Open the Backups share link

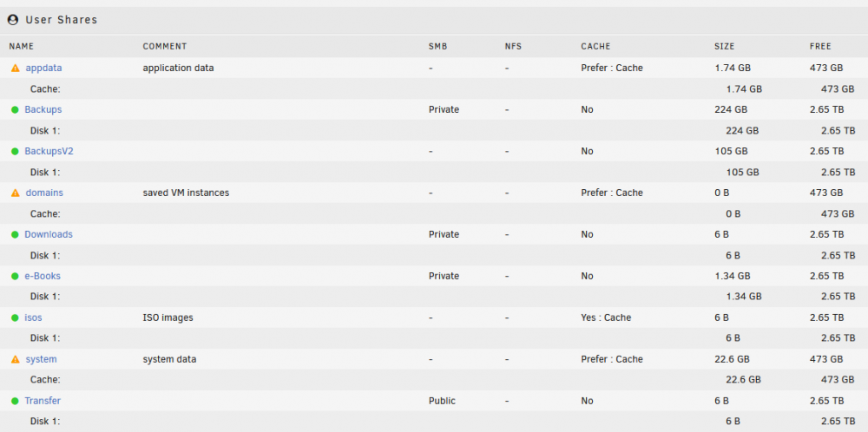coord(43,109)
